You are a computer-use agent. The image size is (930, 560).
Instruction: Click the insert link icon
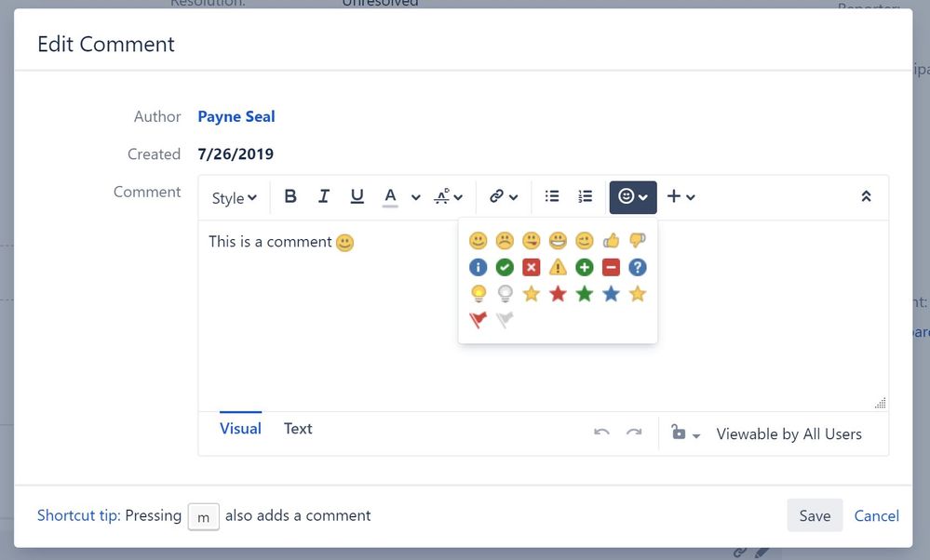[x=497, y=196]
